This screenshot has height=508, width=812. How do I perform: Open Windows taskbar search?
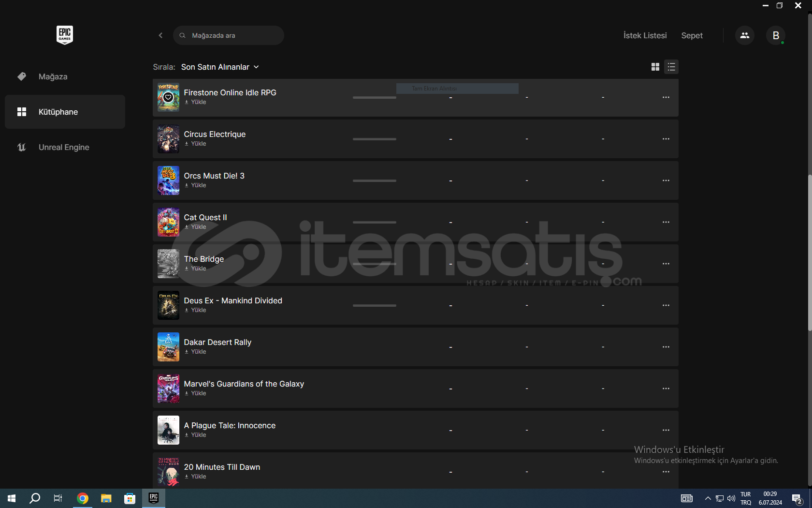(35, 498)
